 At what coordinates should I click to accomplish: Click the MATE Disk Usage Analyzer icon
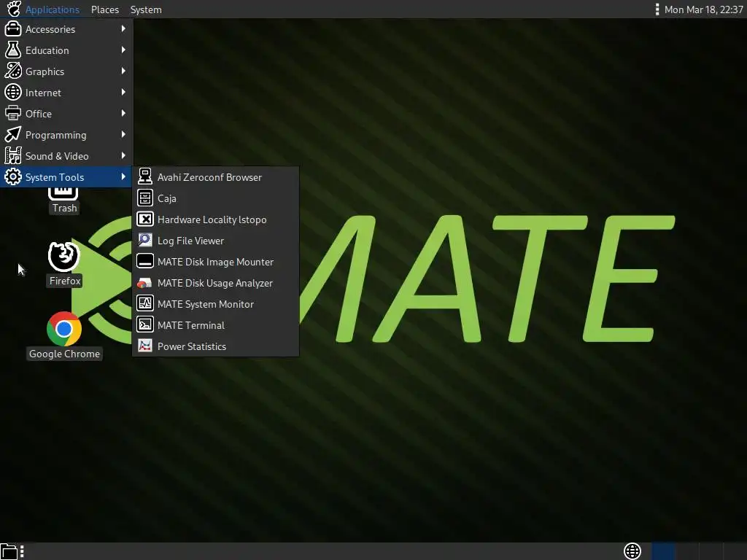coord(145,282)
